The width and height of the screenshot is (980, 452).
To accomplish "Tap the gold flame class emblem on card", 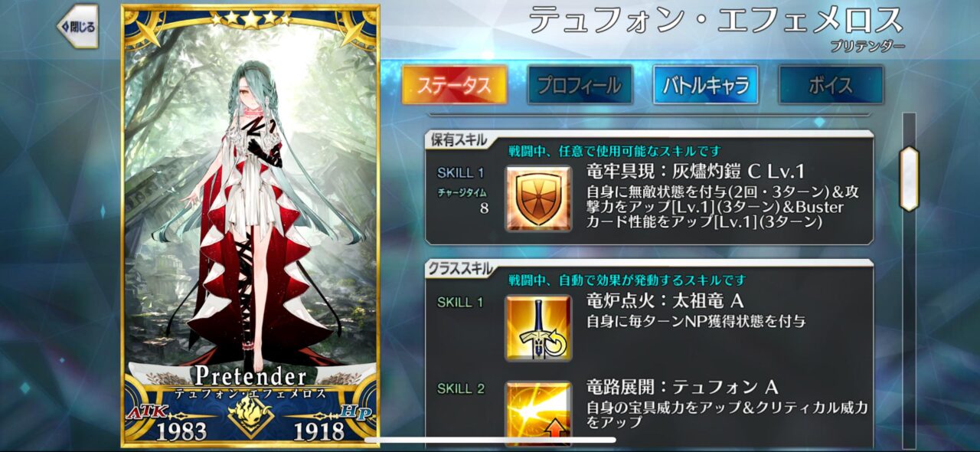I will pyautogui.click(x=250, y=417).
